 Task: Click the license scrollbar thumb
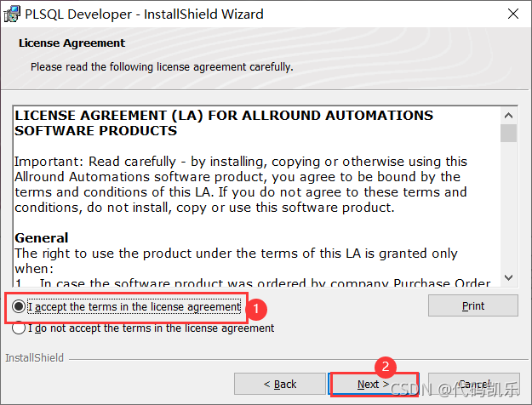tap(508, 133)
